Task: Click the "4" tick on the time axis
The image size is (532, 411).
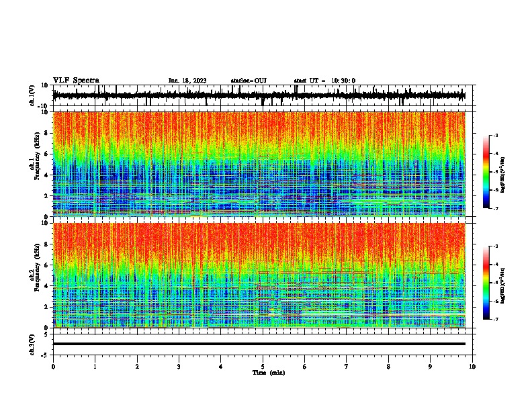Action: click(x=221, y=367)
